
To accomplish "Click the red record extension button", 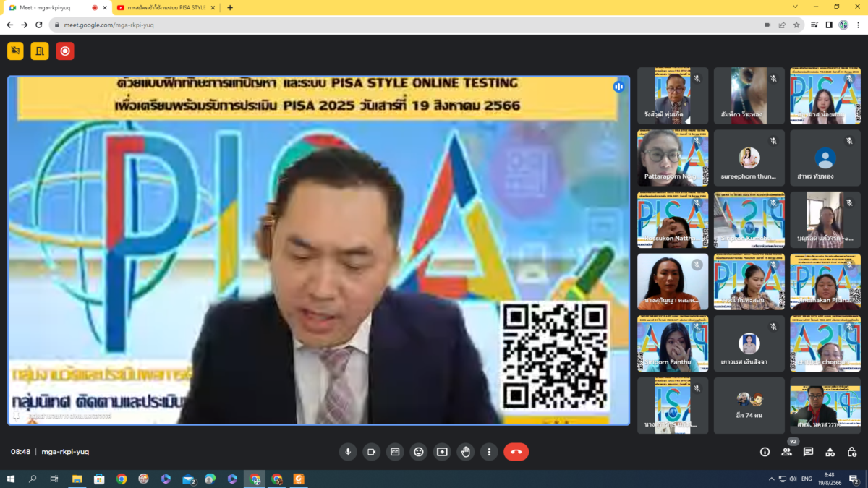I will click(65, 51).
